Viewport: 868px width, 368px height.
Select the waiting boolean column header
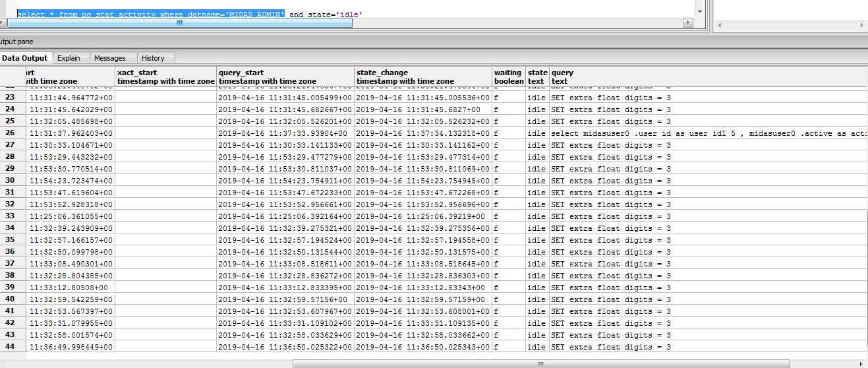coord(509,77)
